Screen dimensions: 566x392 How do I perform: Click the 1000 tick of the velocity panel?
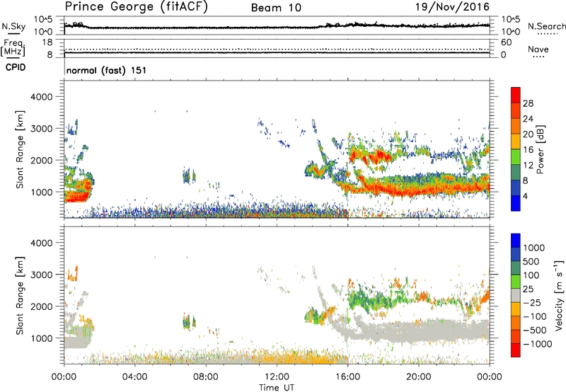tap(42, 339)
